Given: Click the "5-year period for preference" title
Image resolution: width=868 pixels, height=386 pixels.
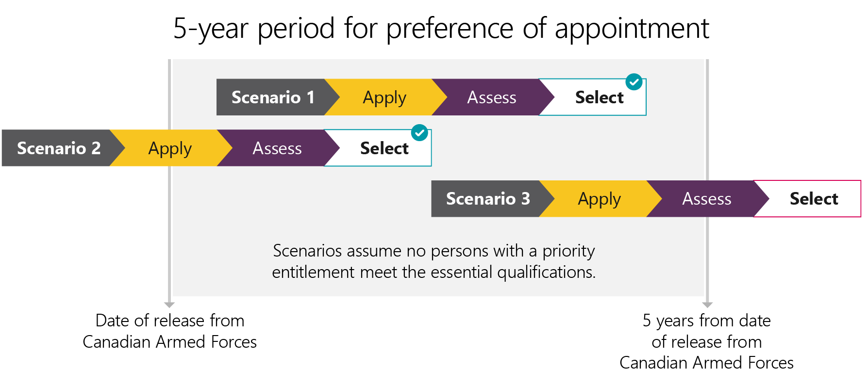Looking at the screenshot, I should [x=441, y=28].
